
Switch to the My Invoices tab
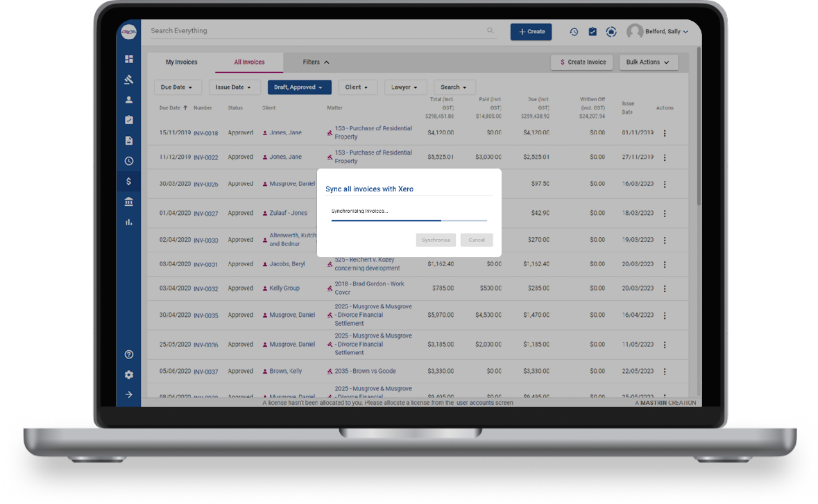click(181, 62)
